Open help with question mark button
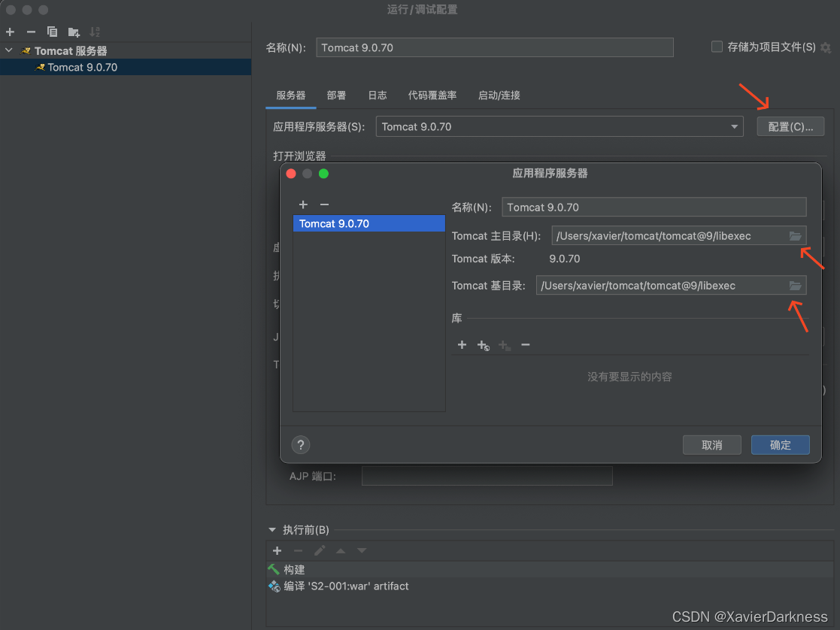840x630 pixels. (x=301, y=444)
